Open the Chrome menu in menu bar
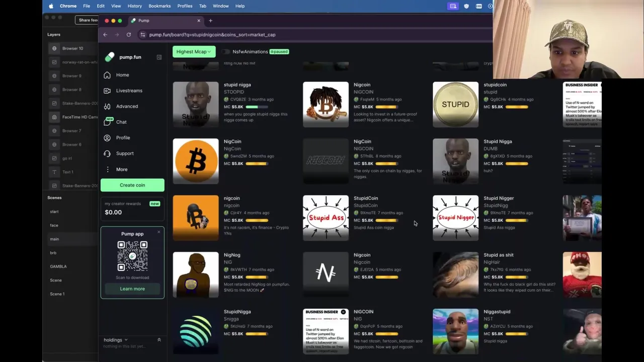The image size is (644, 362). [x=68, y=6]
